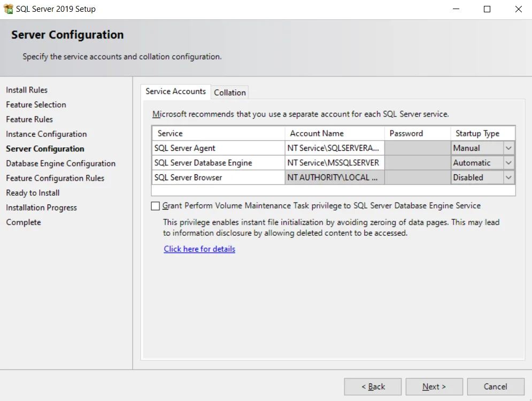532x401 pixels.
Task: Click Feature Configuration Rules step
Action: click(x=55, y=178)
